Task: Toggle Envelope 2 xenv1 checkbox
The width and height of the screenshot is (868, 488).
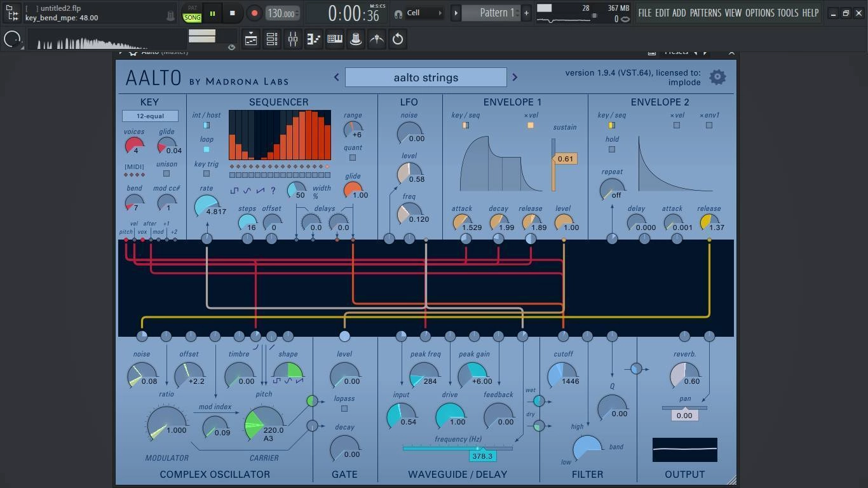Action: pos(709,125)
